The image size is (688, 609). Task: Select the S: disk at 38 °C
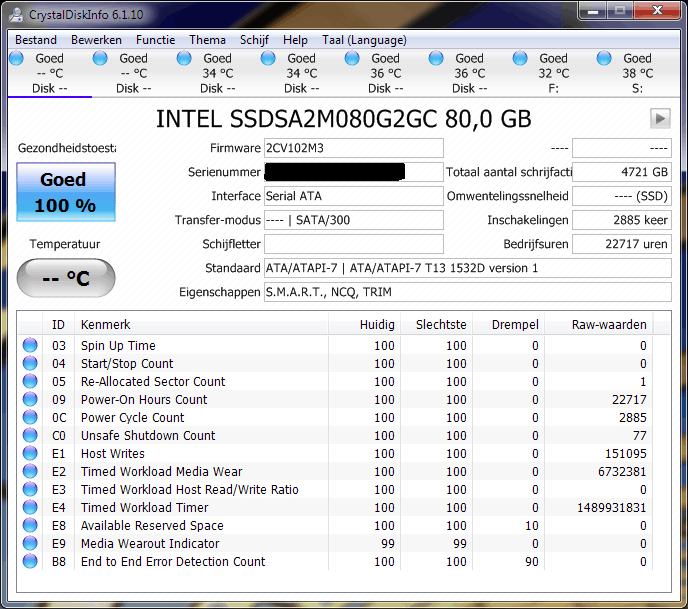tap(638, 73)
